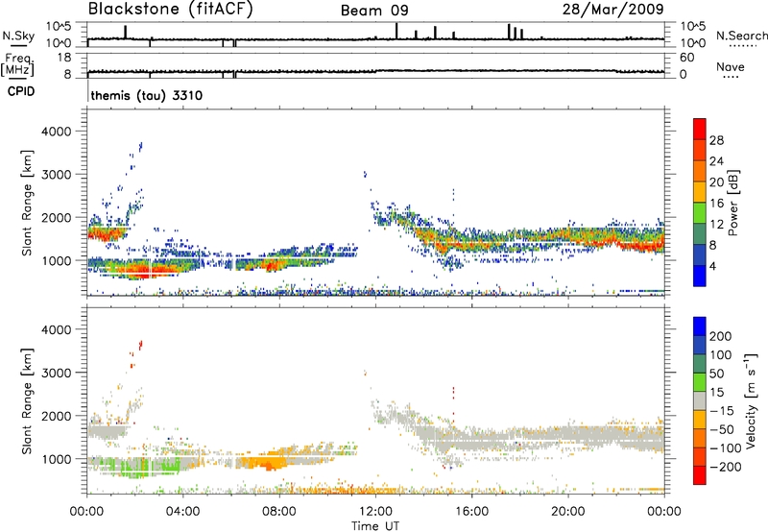Click the 'Velocity [m s⁻¹]' color bar label
This screenshot has width=768, height=532.
(751, 400)
